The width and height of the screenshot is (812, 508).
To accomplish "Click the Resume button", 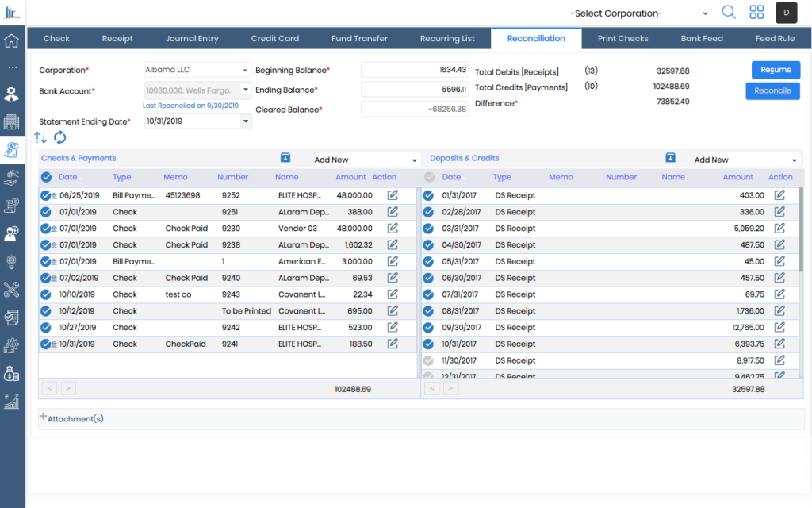I will (776, 70).
